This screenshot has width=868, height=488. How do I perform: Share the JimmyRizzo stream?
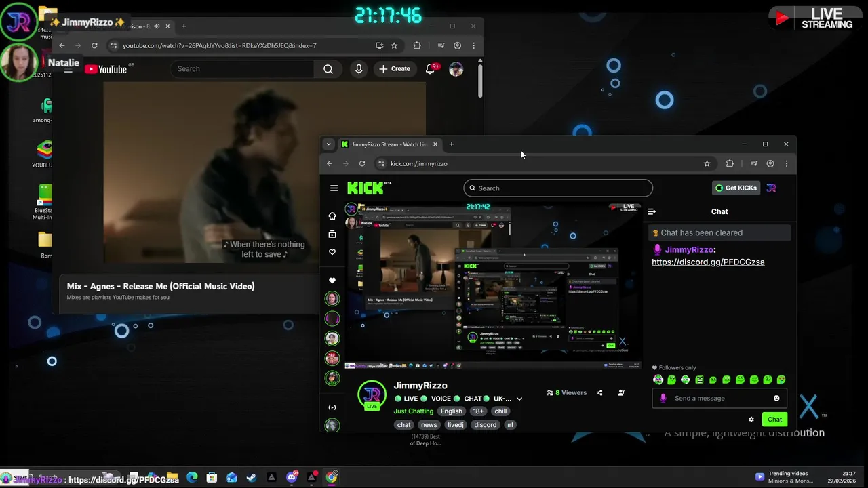point(599,392)
